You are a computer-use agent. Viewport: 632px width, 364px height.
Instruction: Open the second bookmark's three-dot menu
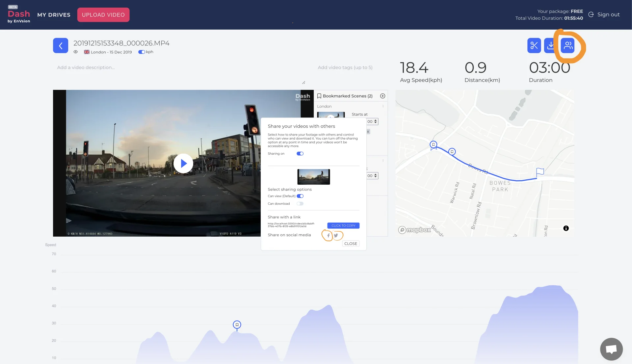pos(383,161)
